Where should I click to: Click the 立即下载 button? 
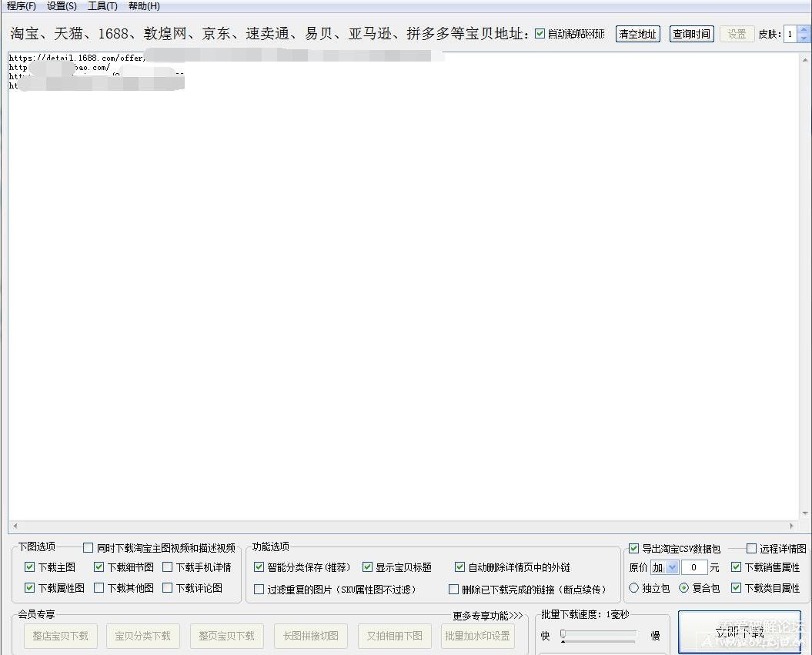pos(739,633)
